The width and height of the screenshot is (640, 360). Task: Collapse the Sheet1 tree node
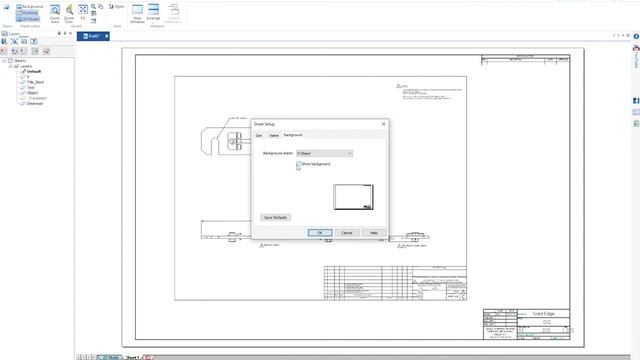point(4,61)
